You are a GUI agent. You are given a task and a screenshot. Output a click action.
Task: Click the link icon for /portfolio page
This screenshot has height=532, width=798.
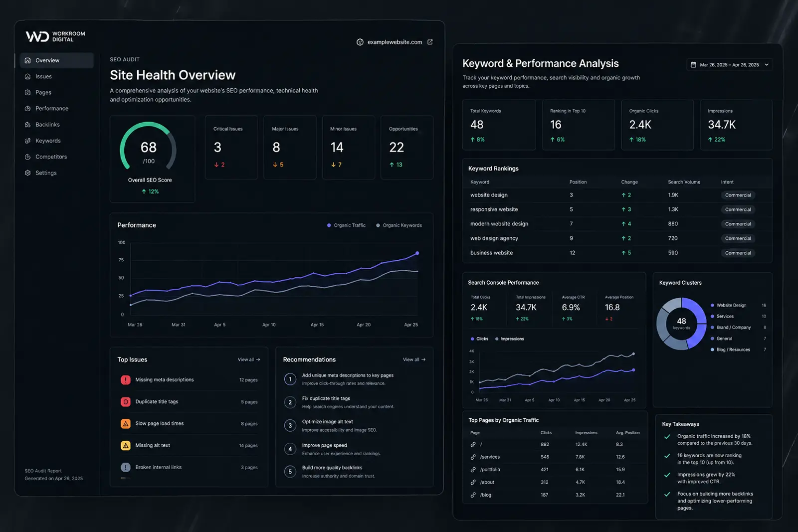(473, 470)
